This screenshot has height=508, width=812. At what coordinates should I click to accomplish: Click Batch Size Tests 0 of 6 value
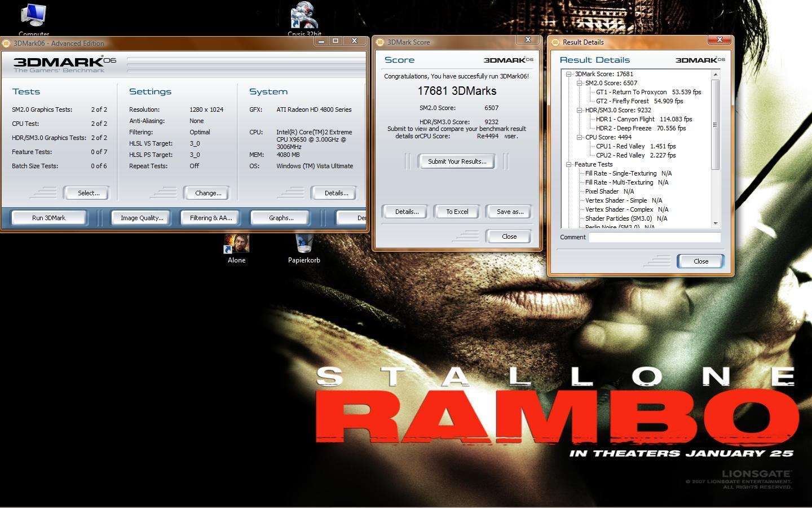(x=99, y=166)
